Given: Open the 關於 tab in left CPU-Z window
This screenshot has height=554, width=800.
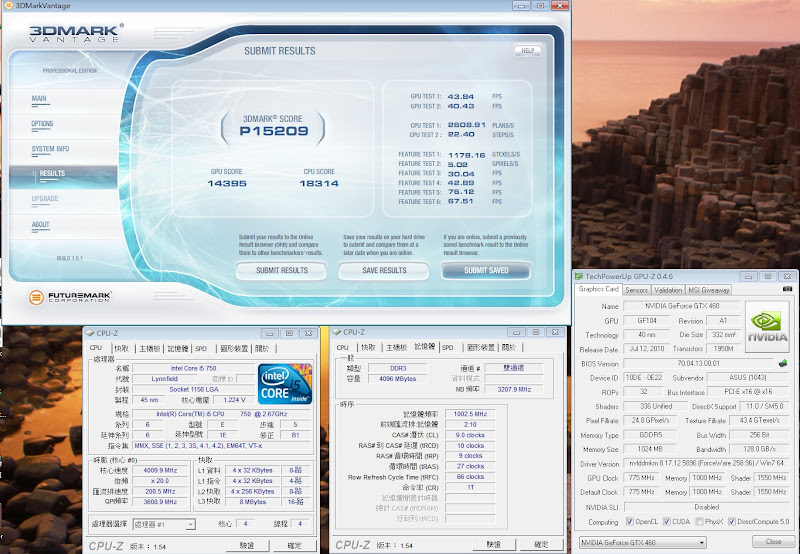Looking at the screenshot, I should tap(262, 348).
